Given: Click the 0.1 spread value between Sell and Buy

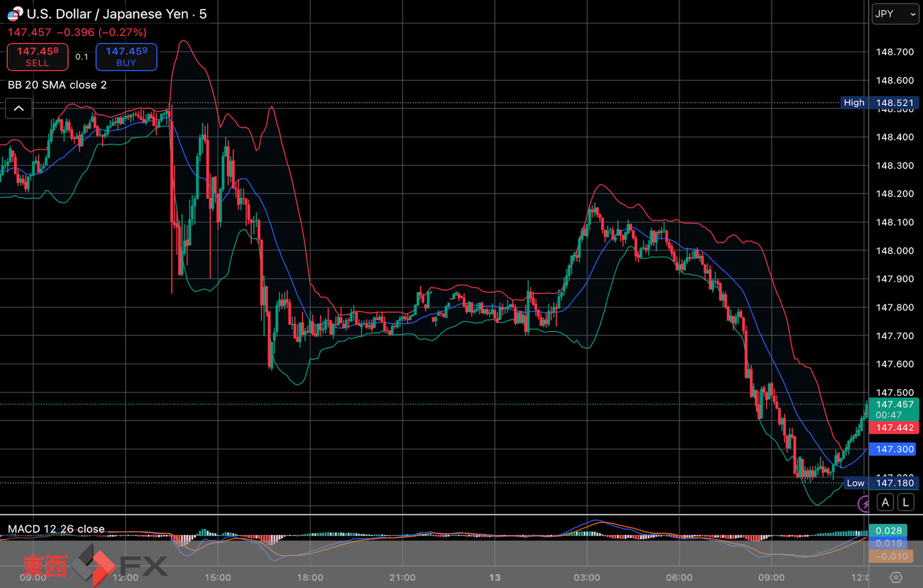Looking at the screenshot, I should coord(81,57).
